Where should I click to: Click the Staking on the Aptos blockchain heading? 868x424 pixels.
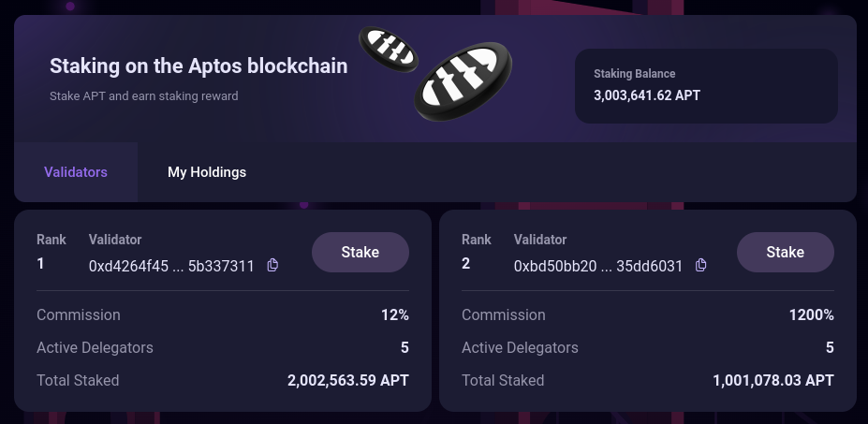(x=199, y=66)
